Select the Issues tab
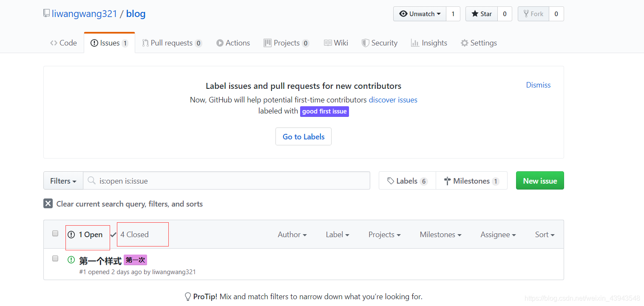This screenshot has width=644, height=306. pyautogui.click(x=109, y=43)
